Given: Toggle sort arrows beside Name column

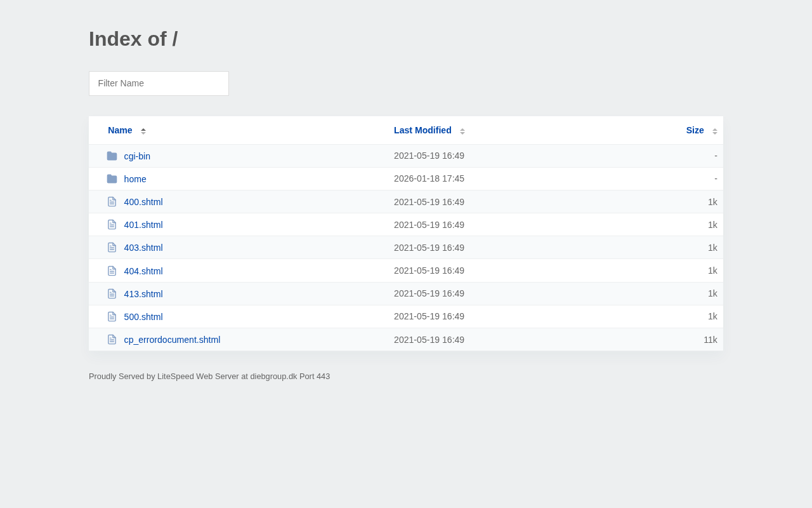Looking at the screenshot, I should (x=143, y=131).
